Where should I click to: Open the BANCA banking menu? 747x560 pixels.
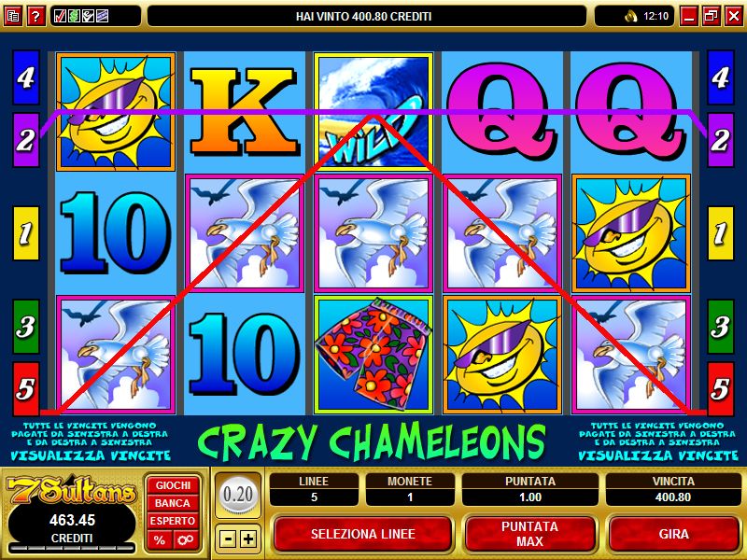[x=173, y=503]
